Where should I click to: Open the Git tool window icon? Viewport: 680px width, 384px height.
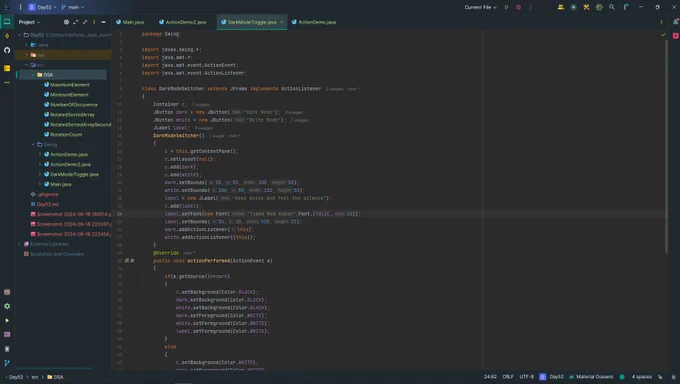[x=7, y=363]
